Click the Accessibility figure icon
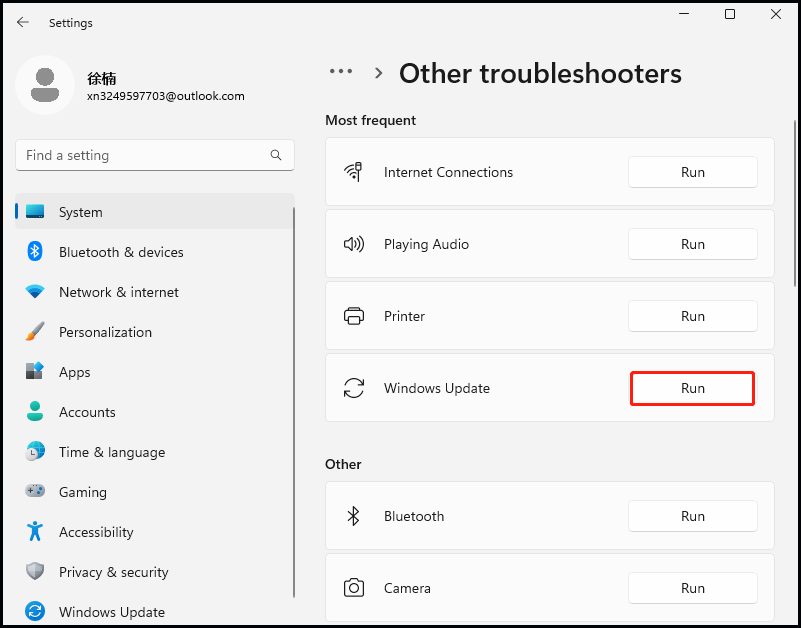Image resolution: width=801 pixels, height=628 pixels. click(35, 531)
